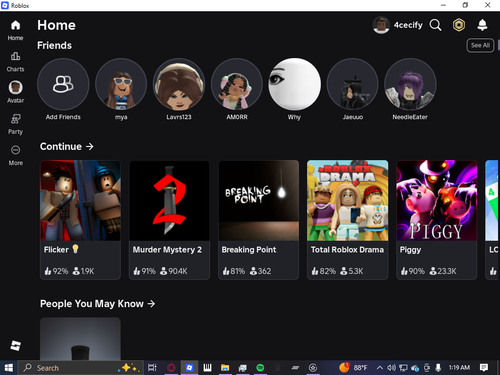Open the More sidebar menu
The width and height of the screenshot is (500, 375).
[x=15, y=150]
